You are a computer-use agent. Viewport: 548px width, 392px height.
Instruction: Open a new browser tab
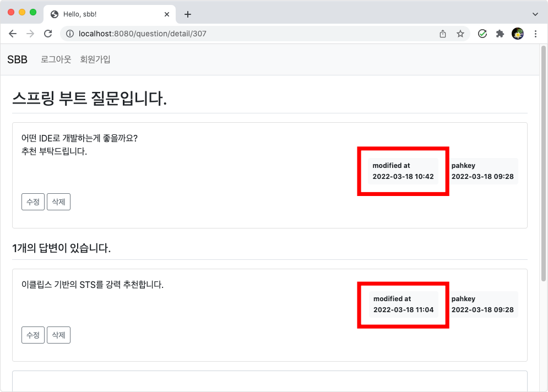[x=188, y=14]
